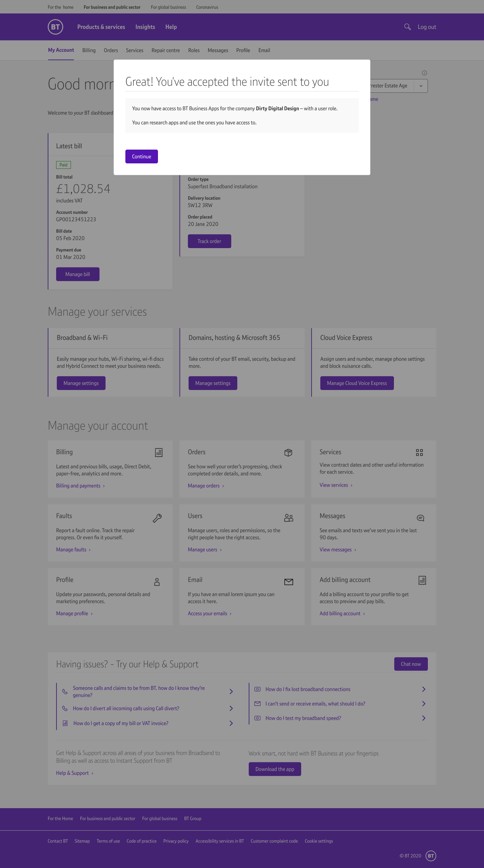Expand the lost broadband connections chevron
This screenshot has width=484, height=868.
coord(424,689)
